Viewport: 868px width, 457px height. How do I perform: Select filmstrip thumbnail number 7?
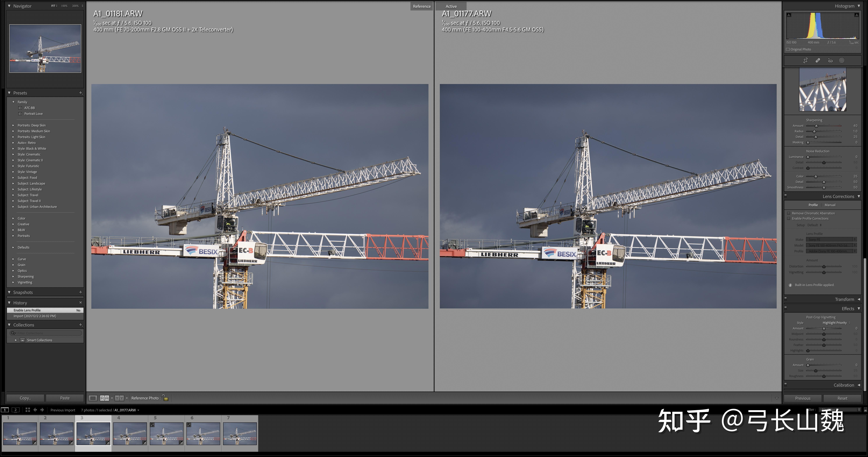click(x=240, y=433)
